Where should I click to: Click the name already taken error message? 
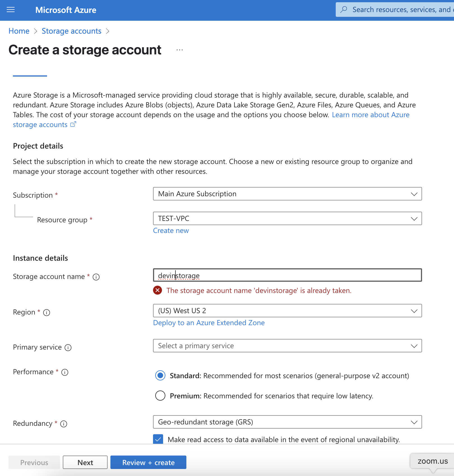click(259, 290)
